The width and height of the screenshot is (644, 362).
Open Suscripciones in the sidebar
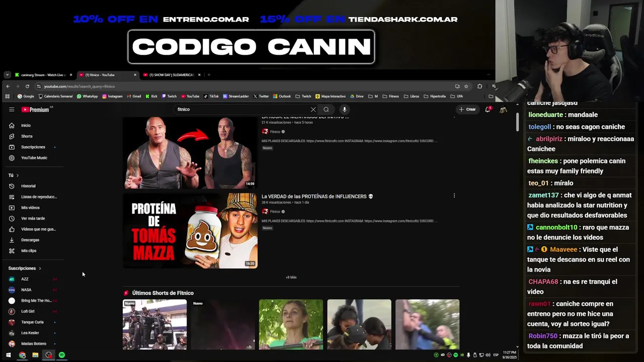33,147
